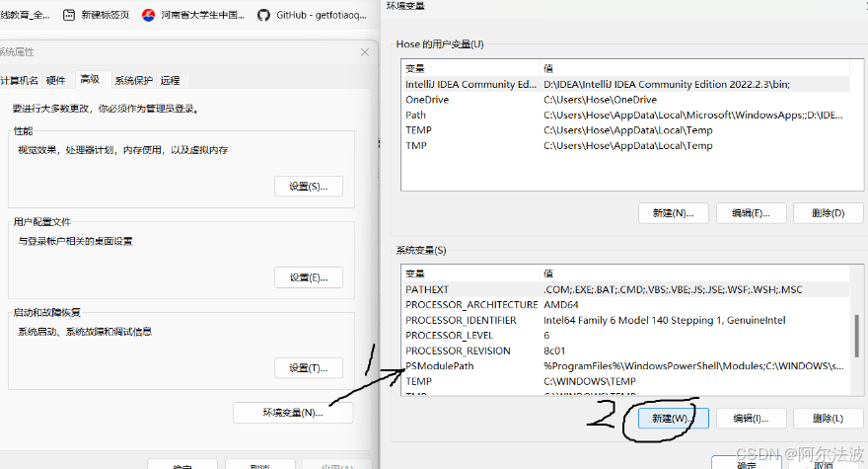868x469 pixels.
Task: Click value C:\Users\Hose\OneDrive
Action: tap(600, 100)
